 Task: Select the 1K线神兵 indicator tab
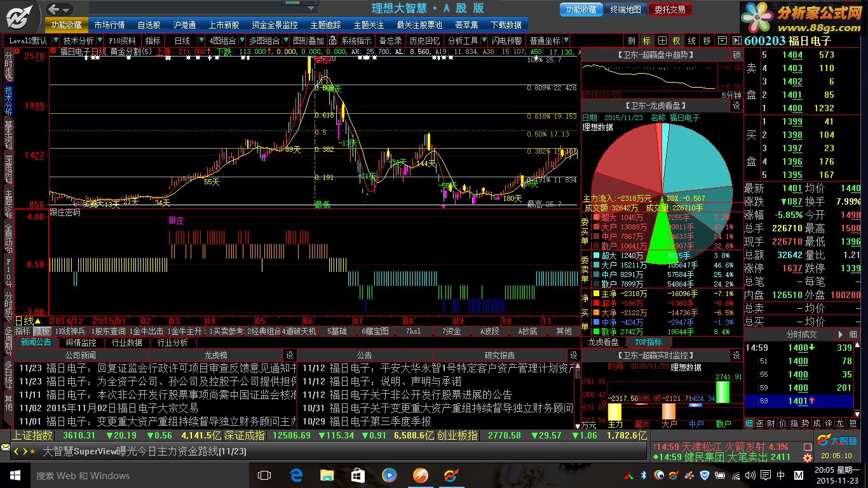tap(71, 331)
